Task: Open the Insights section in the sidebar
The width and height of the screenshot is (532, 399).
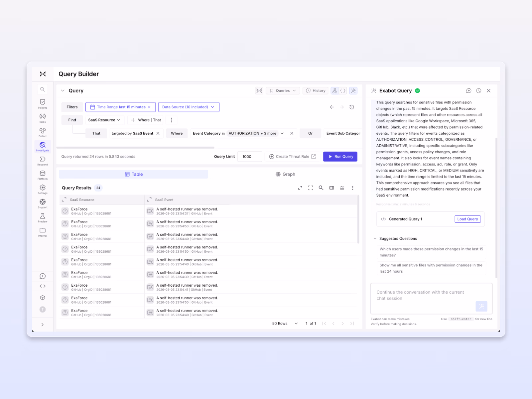Action: point(42,103)
